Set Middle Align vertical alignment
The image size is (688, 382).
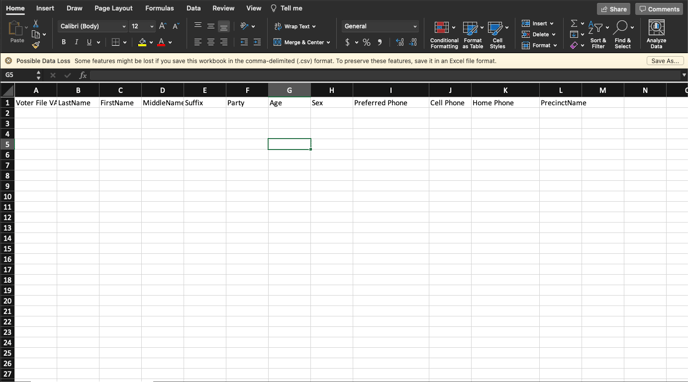tap(211, 26)
